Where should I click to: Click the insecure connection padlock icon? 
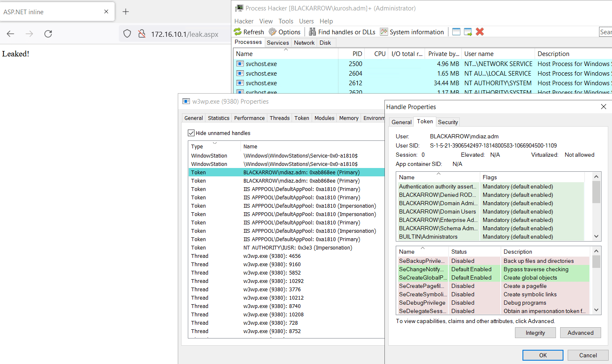(142, 34)
